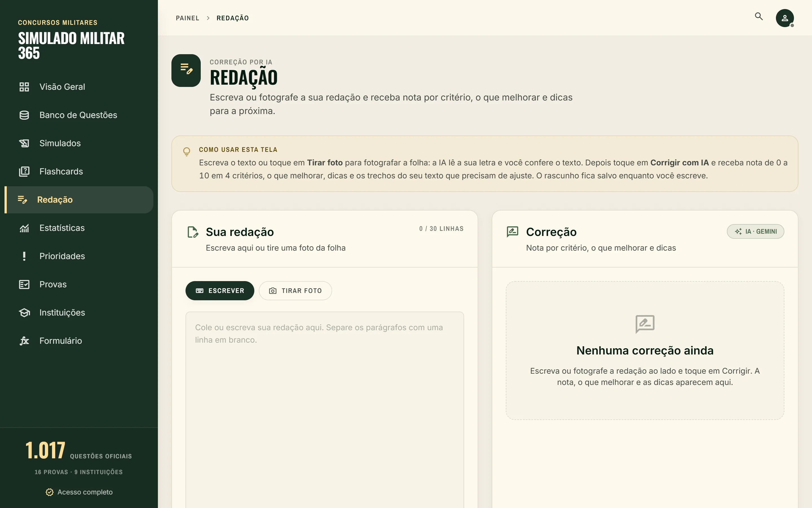The height and width of the screenshot is (508, 812).
Task: Open the Prioridades page
Action: point(79,256)
